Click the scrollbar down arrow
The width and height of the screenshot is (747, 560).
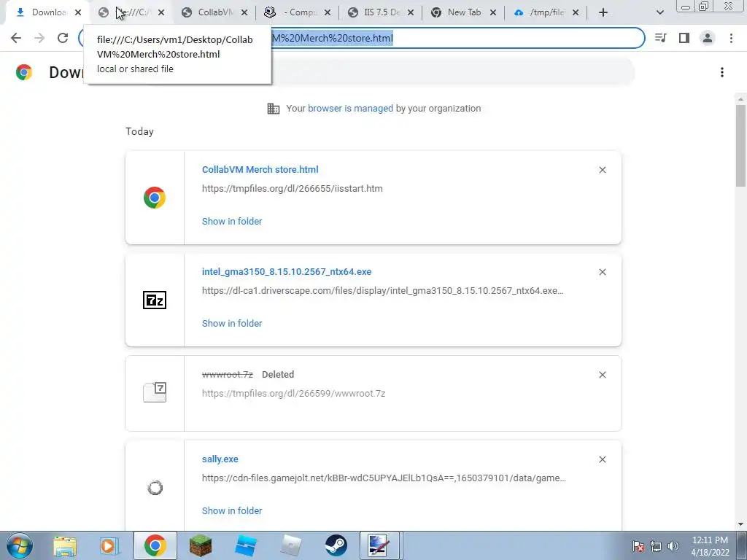pyautogui.click(x=740, y=524)
